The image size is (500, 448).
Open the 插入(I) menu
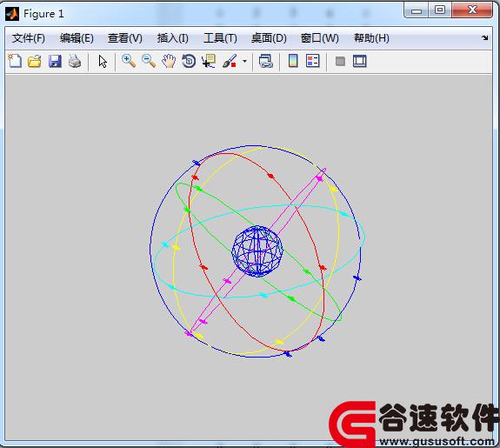click(172, 38)
